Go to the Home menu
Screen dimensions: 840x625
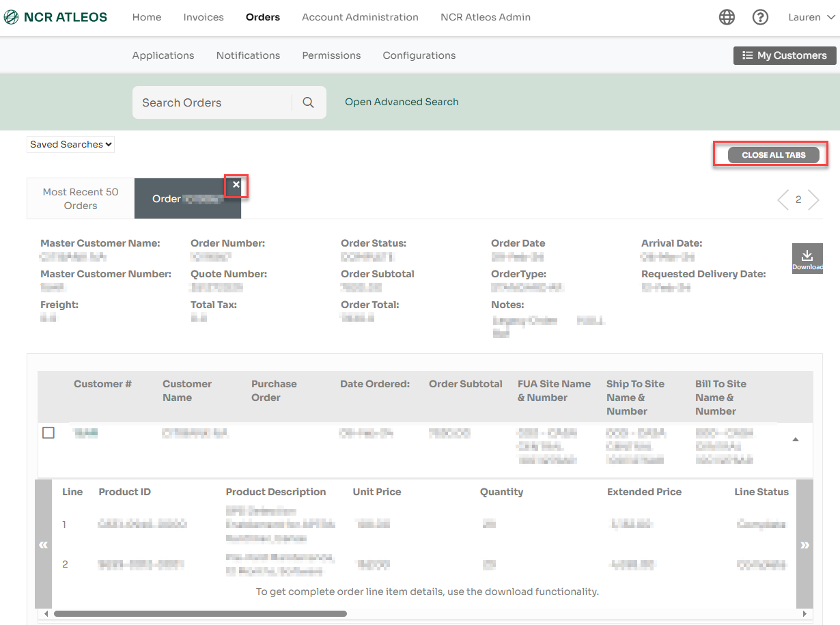tap(147, 17)
